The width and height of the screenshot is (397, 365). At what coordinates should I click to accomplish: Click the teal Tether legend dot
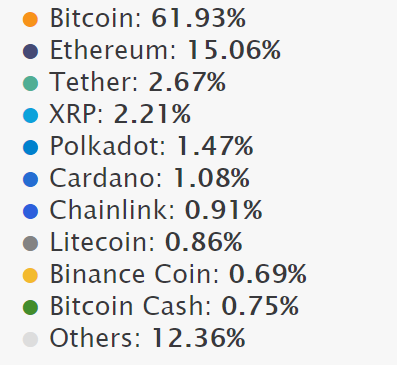click(x=30, y=83)
